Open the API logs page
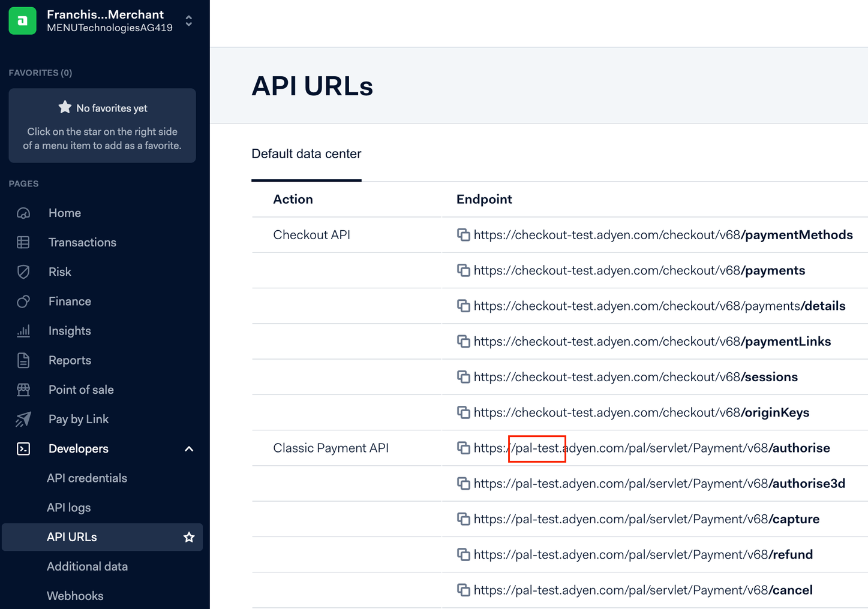Screen dimensions: 868x609 coord(68,507)
